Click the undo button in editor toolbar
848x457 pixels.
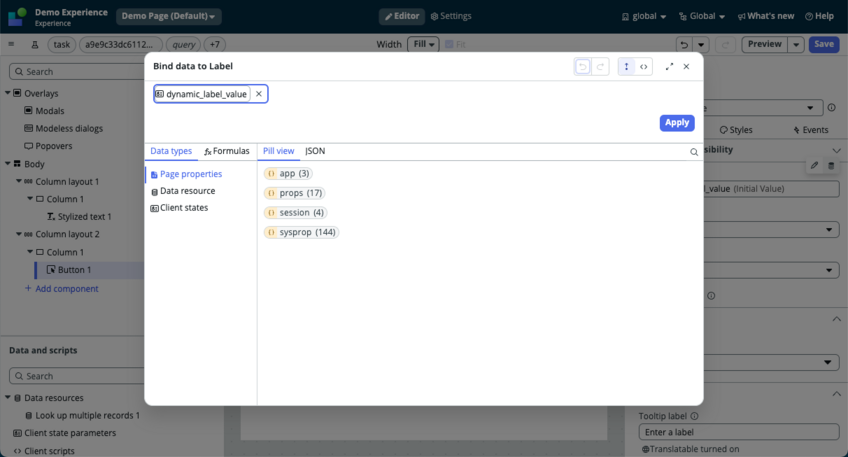point(684,44)
